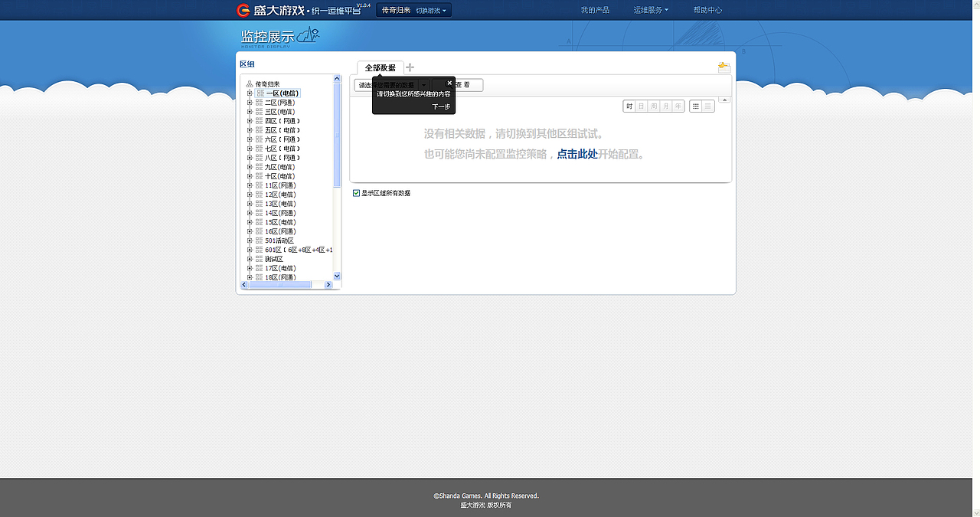The image size is (980, 517).
Task: Expand the 五区(电信) tree node
Action: tap(250, 130)
